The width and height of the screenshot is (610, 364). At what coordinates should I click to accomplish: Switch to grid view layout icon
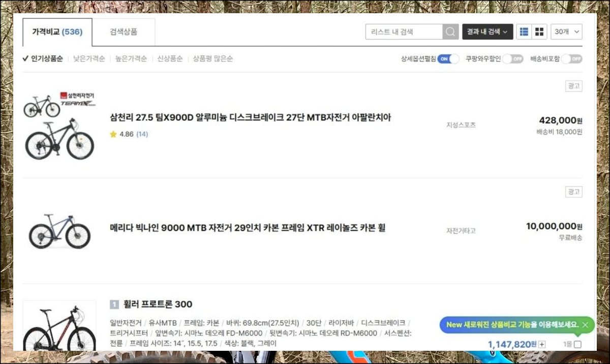click(539, 31)
